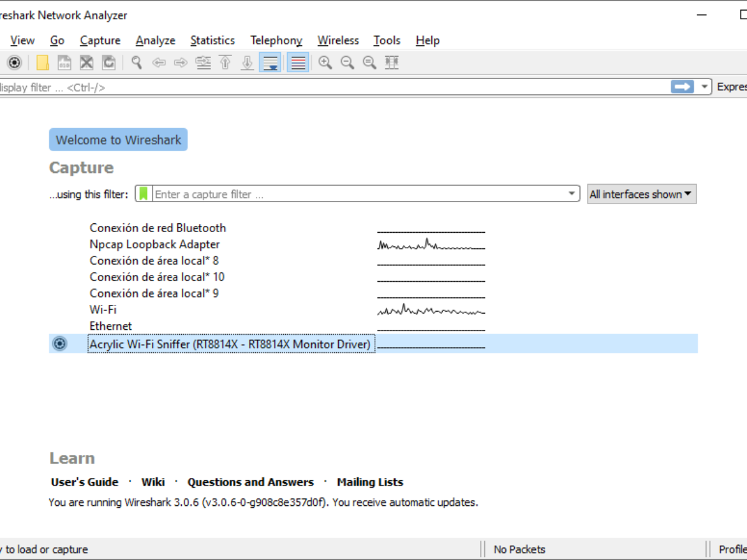Select the Npcap Loopback Adapter interface
Viewport: 747px width, 560px height.
pyautogui.click(x=154, y=245)
